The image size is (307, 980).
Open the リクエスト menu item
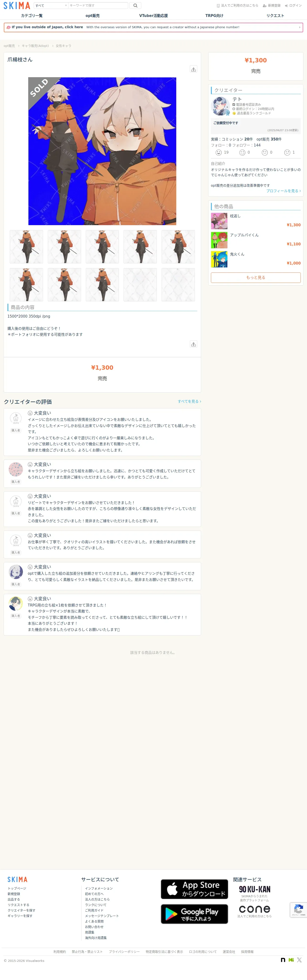275,16
